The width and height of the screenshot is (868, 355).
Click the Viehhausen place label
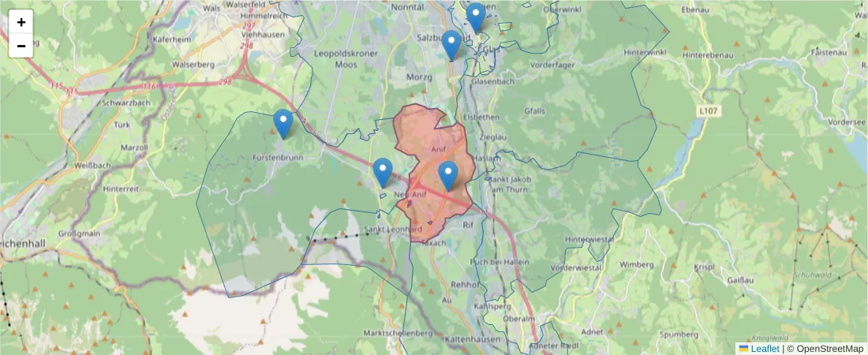[264, 35]
